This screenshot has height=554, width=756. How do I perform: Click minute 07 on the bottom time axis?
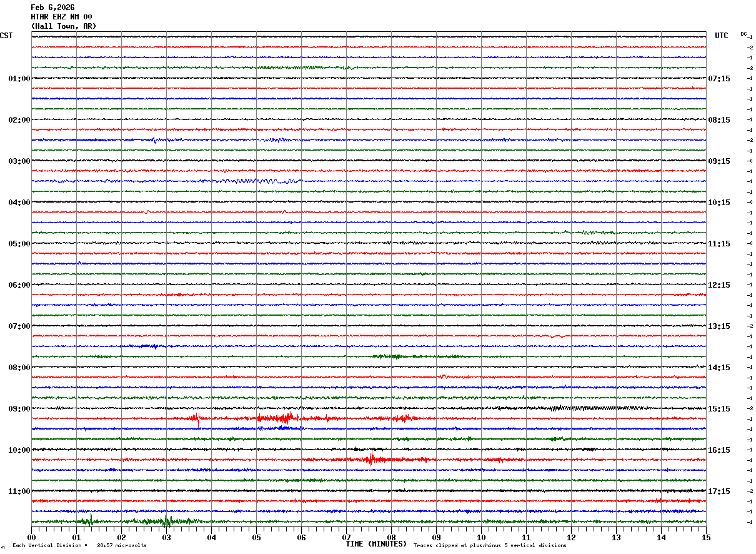pos(346,537)
